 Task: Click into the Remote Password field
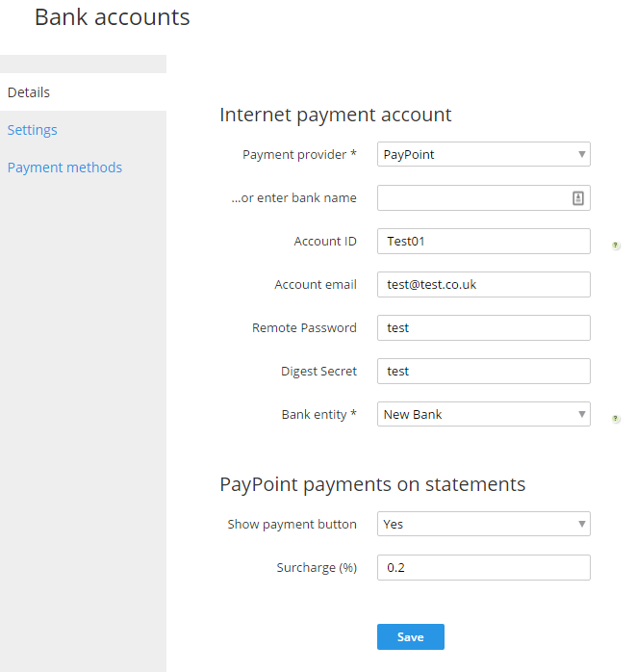pyautogui.click(x=484, y=328)
